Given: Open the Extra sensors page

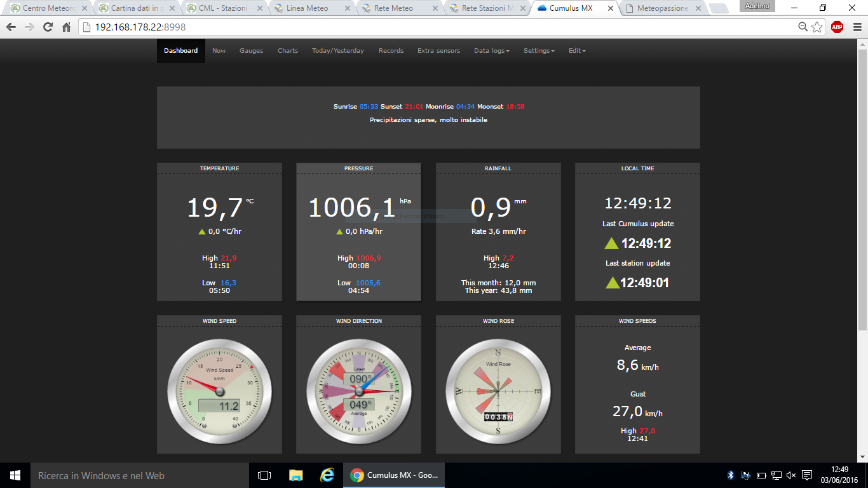Looking at the screenshot, I should tap(438, 51).
